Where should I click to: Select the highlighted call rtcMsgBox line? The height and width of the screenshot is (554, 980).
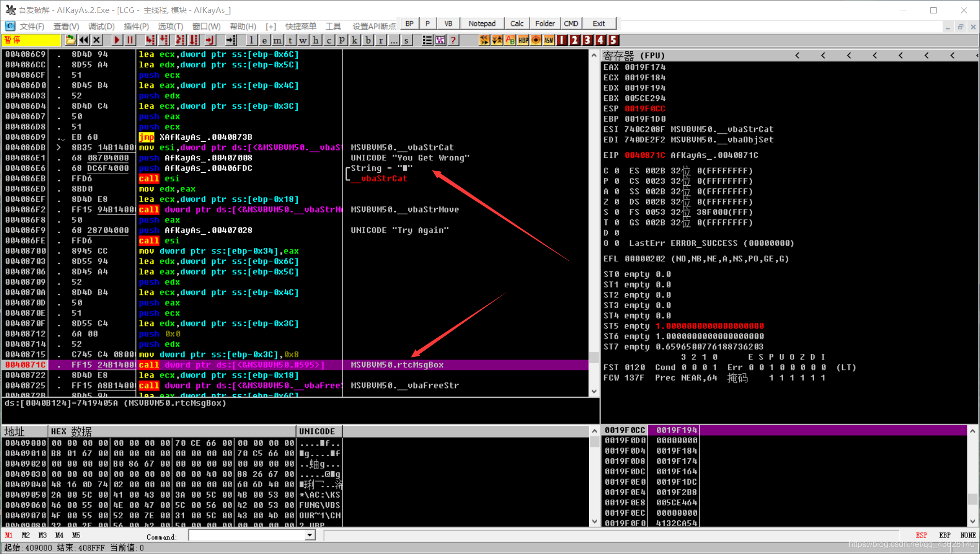(x=295, y=365)
